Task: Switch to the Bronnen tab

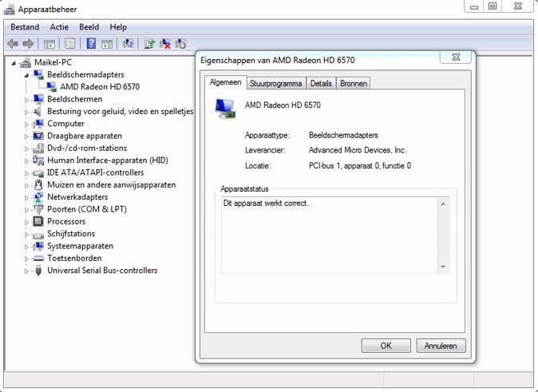Action: pyautogui.click(x=354, y=83)
